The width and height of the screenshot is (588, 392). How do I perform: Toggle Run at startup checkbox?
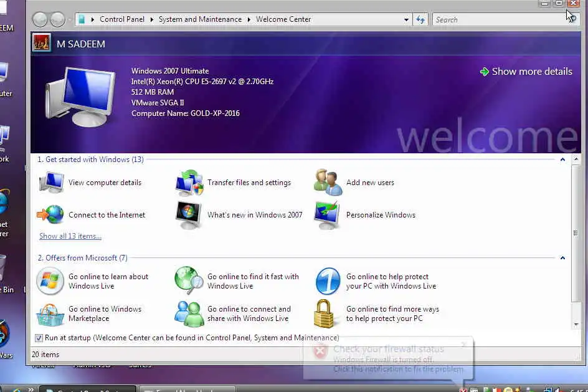coord(39,338)
